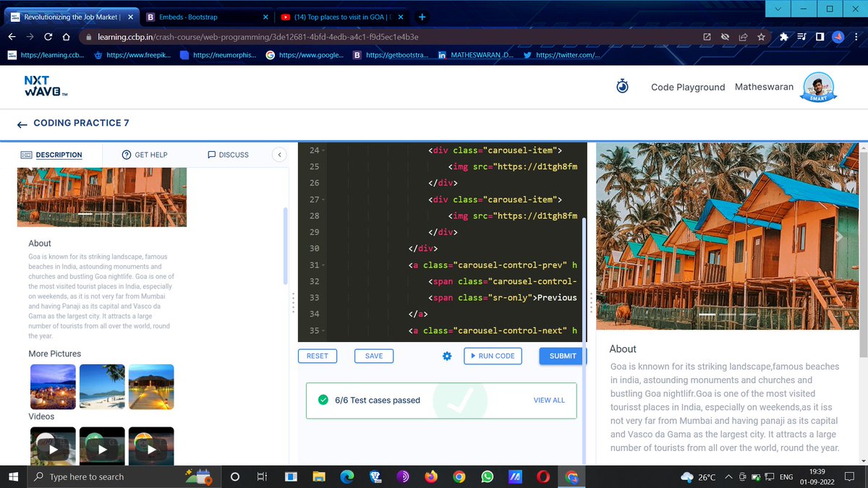Fold code at line 24
The image size is (868, 488).
pos(323,150)
